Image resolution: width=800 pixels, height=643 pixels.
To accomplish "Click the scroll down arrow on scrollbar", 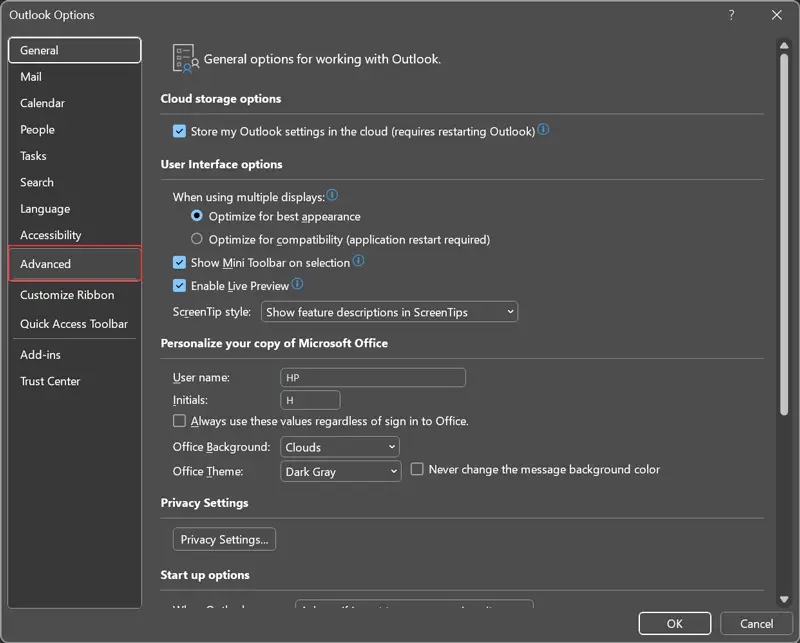I will (783, 599).
